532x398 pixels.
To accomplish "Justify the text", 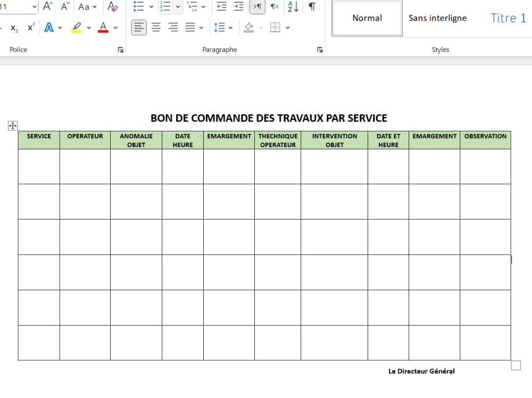I will [x=190, y=28].
